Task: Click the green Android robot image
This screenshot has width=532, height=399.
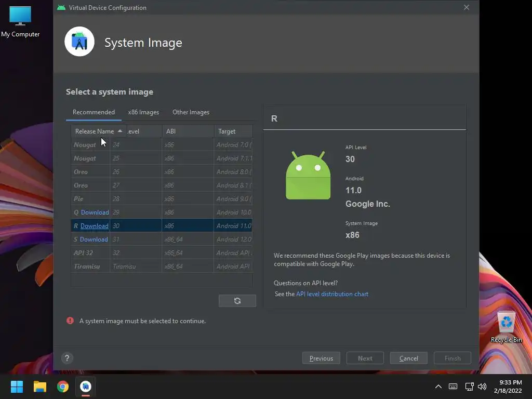Action: click(x=308, y=175)
